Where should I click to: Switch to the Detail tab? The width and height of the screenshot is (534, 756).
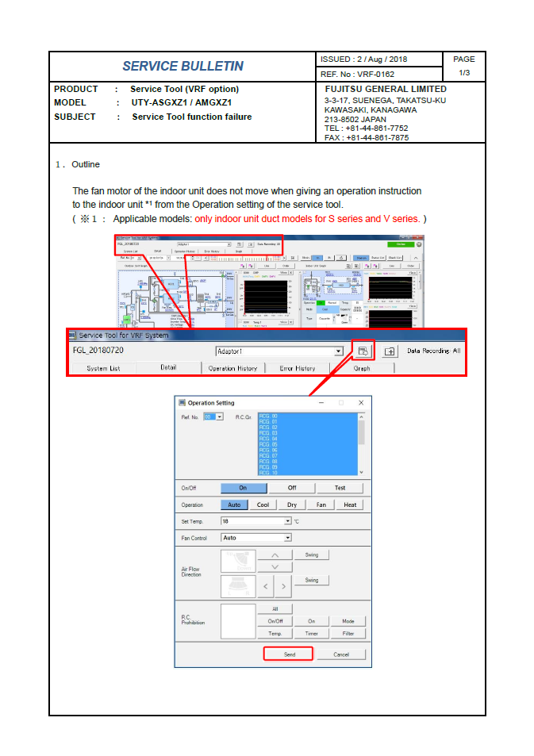pyautogui.click(x=168, y=367)
